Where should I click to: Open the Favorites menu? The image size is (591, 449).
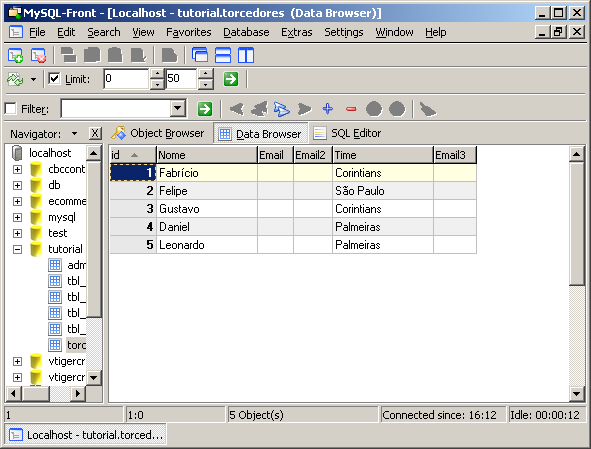[188, 32]
